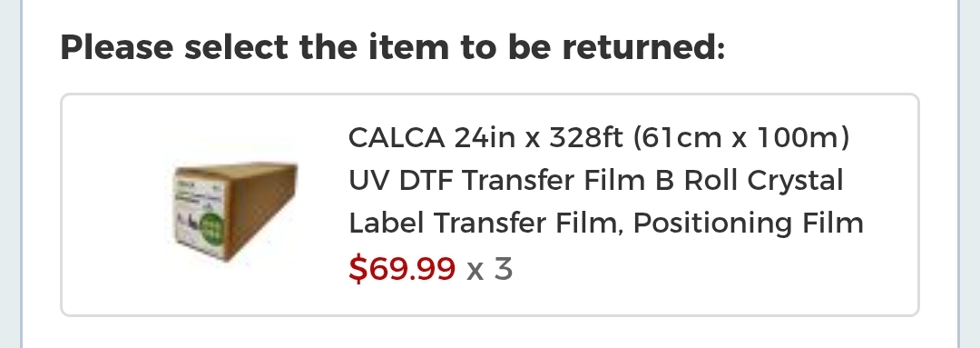
Task: Click the 'Please select the item to be returned' heading
Action: click(393, 47)
